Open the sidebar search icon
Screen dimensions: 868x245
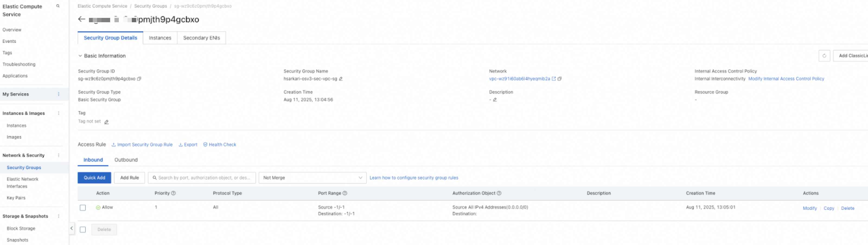coord(58,6)
